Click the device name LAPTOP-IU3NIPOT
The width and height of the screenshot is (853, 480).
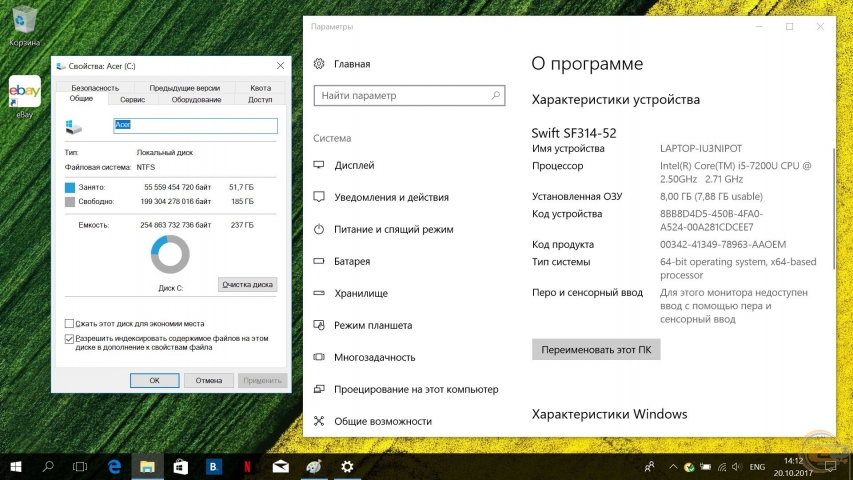tap(701, 148)
